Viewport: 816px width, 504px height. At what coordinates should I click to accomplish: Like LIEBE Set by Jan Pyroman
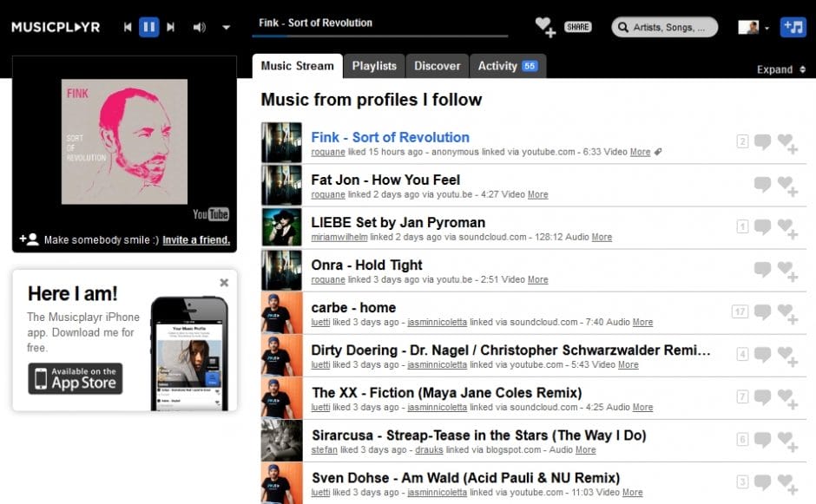[x=787, y=228]
